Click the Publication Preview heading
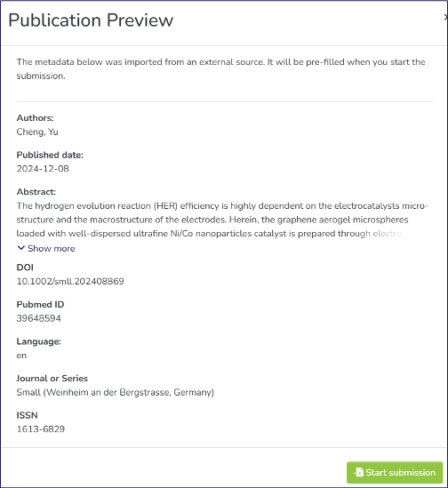 pos(91,20)
